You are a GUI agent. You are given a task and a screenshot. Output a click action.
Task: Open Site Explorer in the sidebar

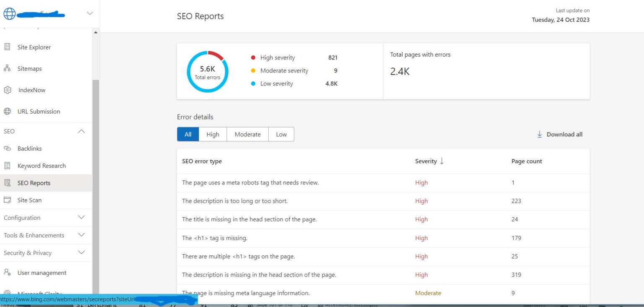(x=34, y=47)
